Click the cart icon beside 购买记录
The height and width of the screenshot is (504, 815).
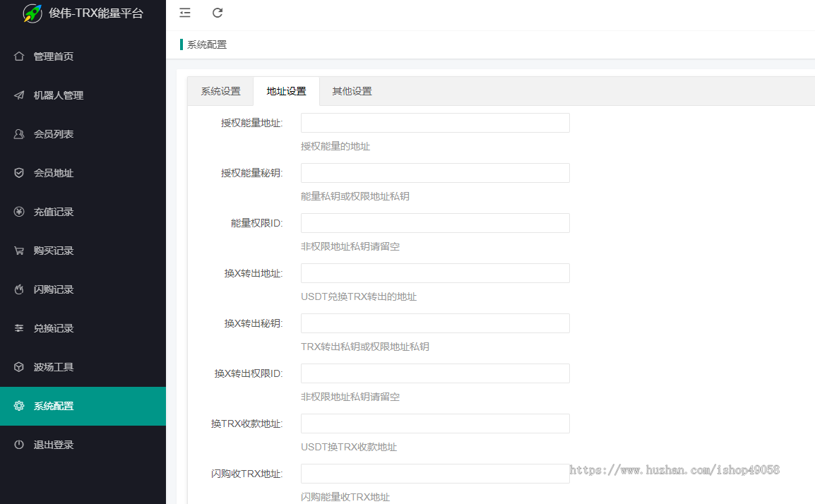[x=19, y=251]
